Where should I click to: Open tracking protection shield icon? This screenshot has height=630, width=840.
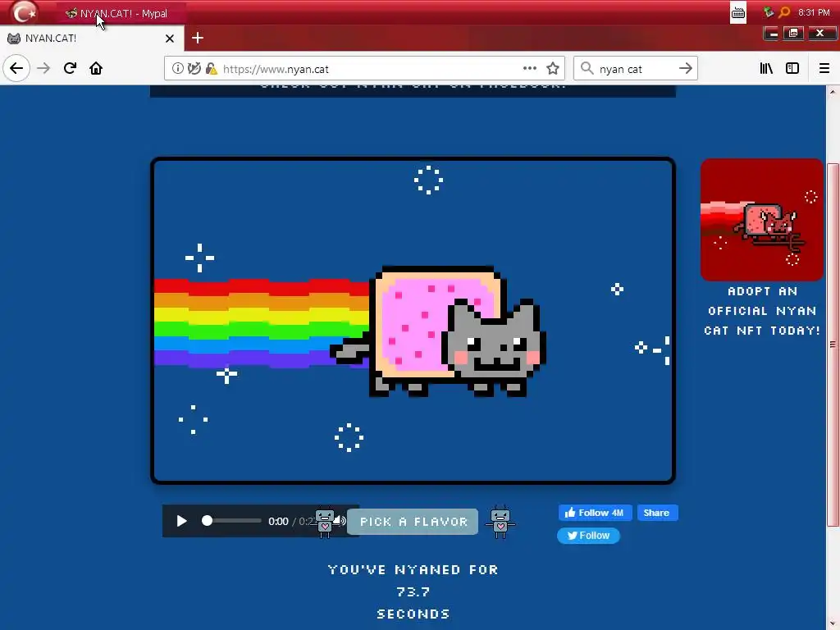pos(194,69)
